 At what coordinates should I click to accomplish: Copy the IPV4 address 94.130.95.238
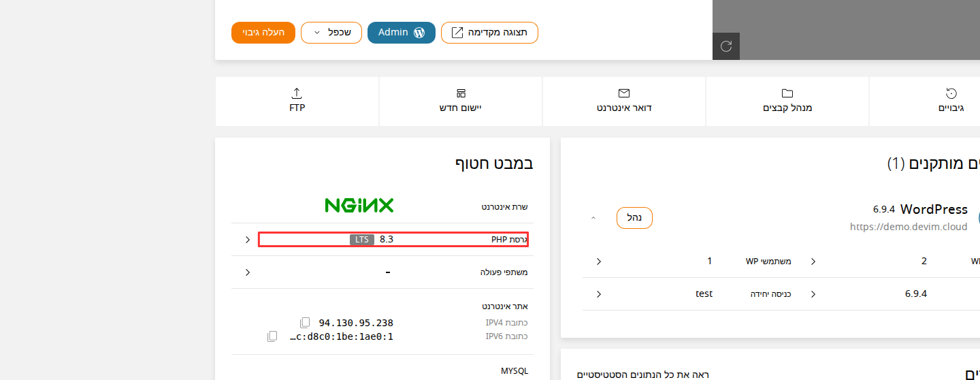click(x=305, y=323)
